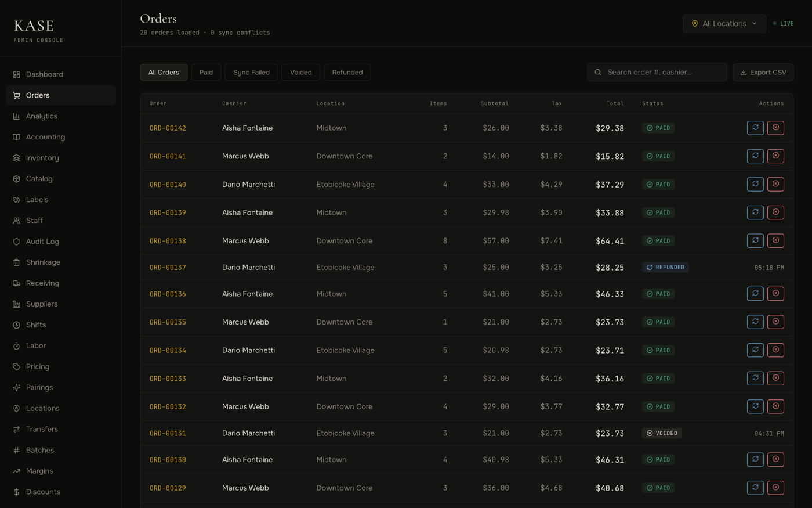This screenshot has width=812, height=508.
Task: Open the Locations page
Action: tap(60, 409)
